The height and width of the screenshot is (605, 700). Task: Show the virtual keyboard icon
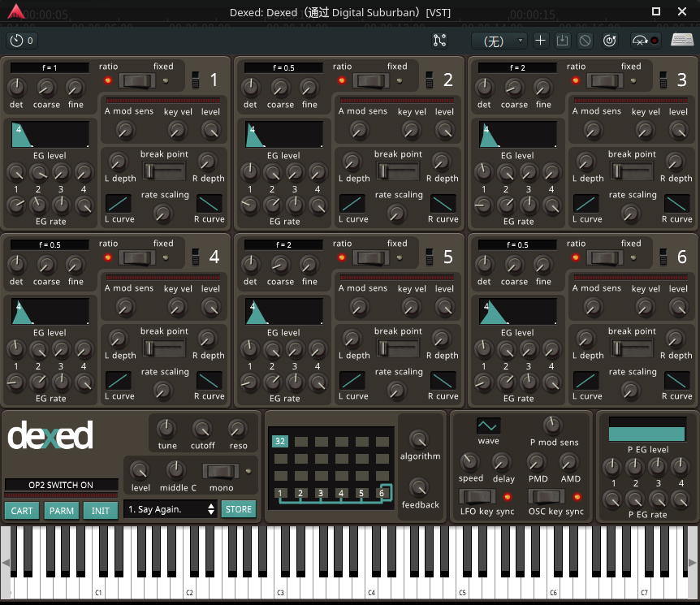pyautogui.click(x=682, y=40)
